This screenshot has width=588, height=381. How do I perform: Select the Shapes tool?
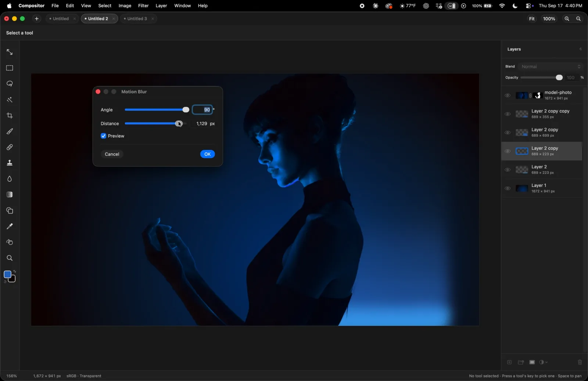tap(10, 210)
